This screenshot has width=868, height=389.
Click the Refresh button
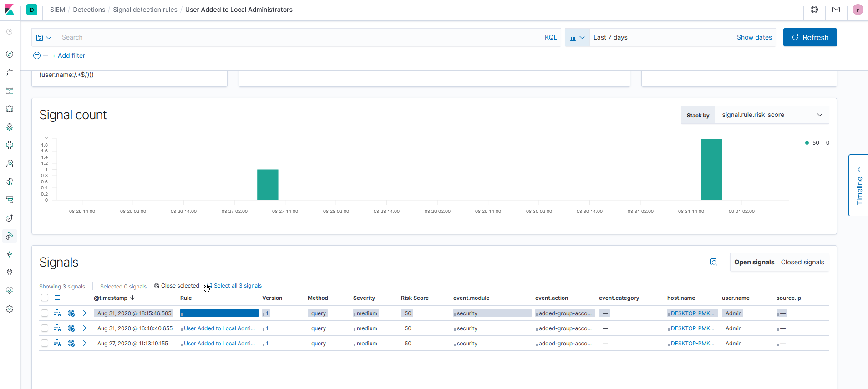click(x=810, y=37)
